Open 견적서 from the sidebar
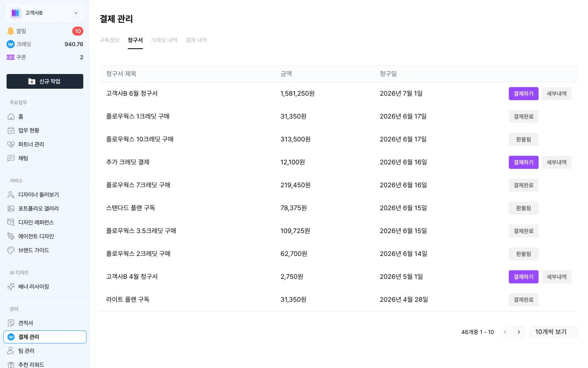Viewport: 588px width, 368px height. (45, 323)
